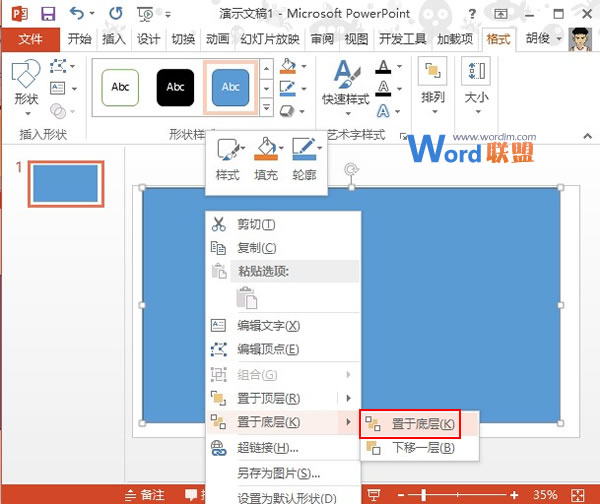Open the 大小 size dropdown

click(476, 86)
